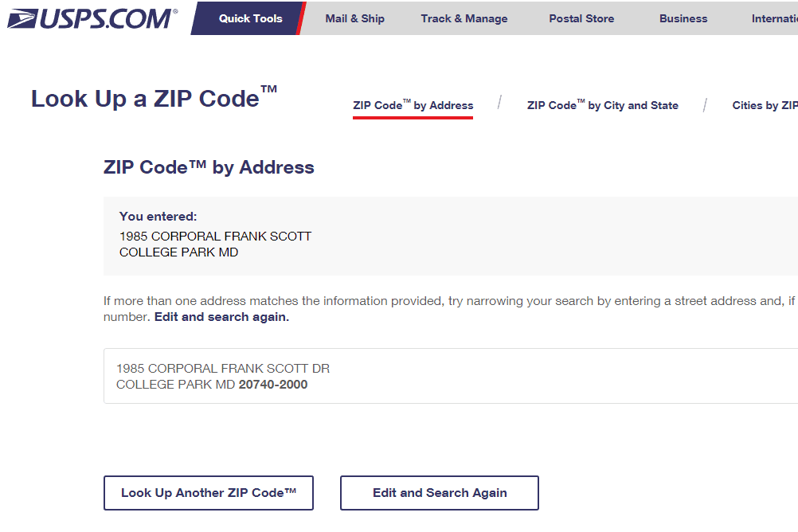The image size is (798, 532).
Task: Switch to ZIP Code by City and State tab
Action: (602, 105)
